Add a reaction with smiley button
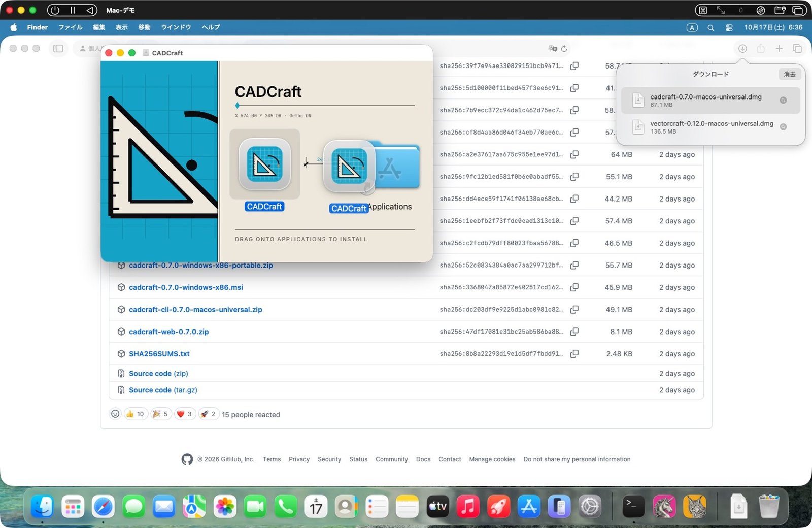 click(115, 414)
